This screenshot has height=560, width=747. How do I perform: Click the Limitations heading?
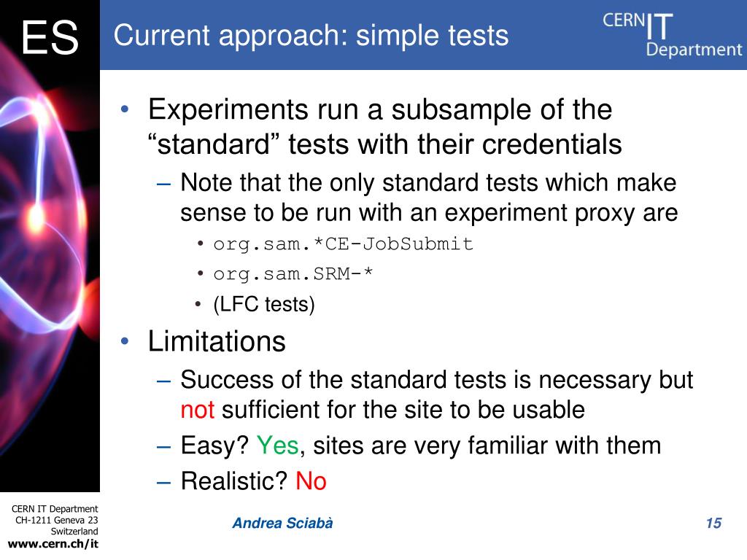(217, 341)
